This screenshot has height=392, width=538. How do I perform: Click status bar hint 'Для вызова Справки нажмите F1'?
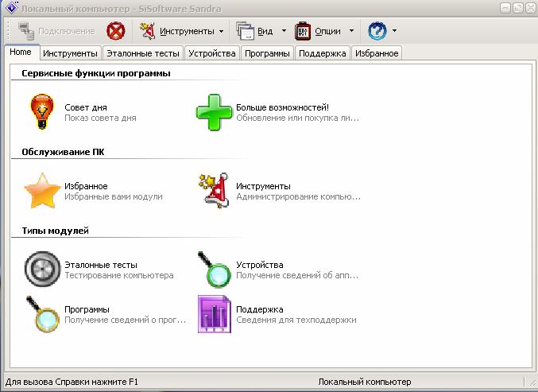pyautogui.click(x=72, y=382)
